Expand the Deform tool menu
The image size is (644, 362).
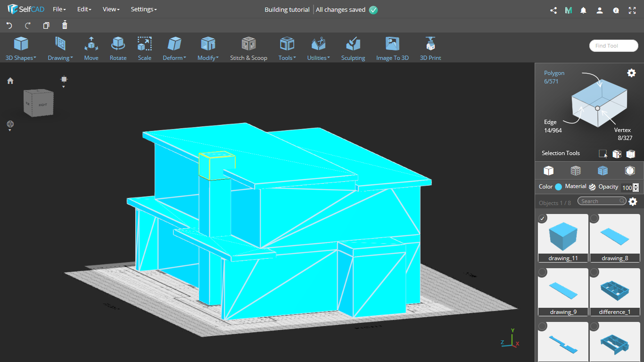click(x=174, y=49)
